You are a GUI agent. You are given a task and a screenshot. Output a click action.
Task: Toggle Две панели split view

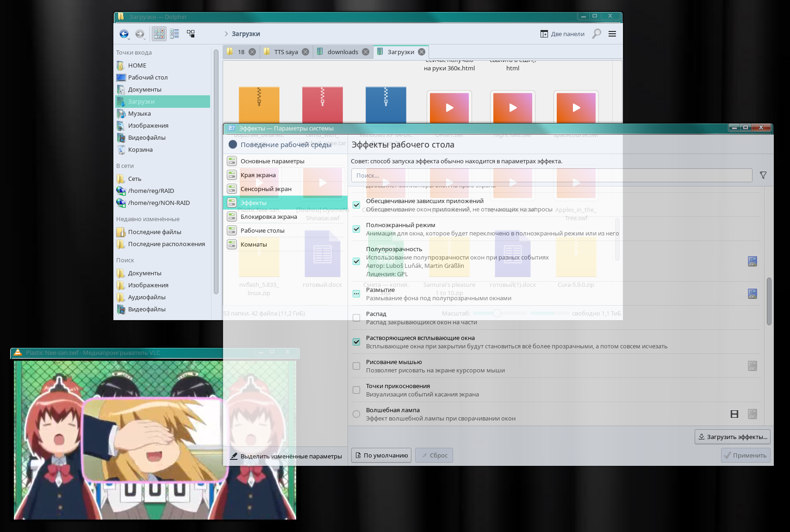coord(562,34)
